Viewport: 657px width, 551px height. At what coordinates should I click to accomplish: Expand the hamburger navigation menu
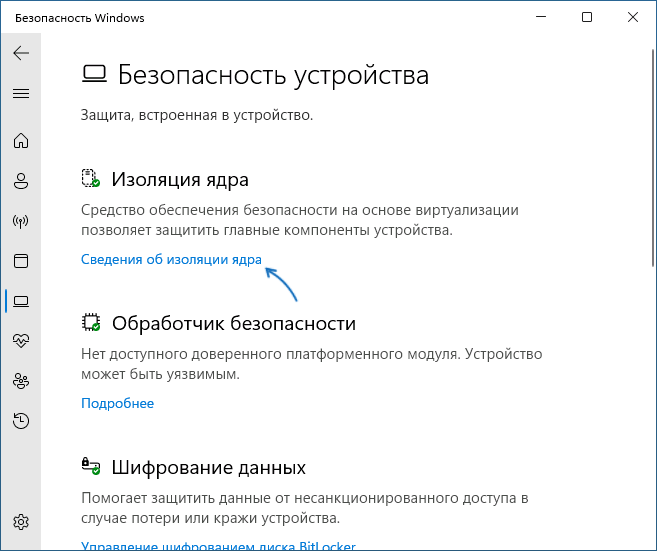pyautogui.click(x=21, y=93)
